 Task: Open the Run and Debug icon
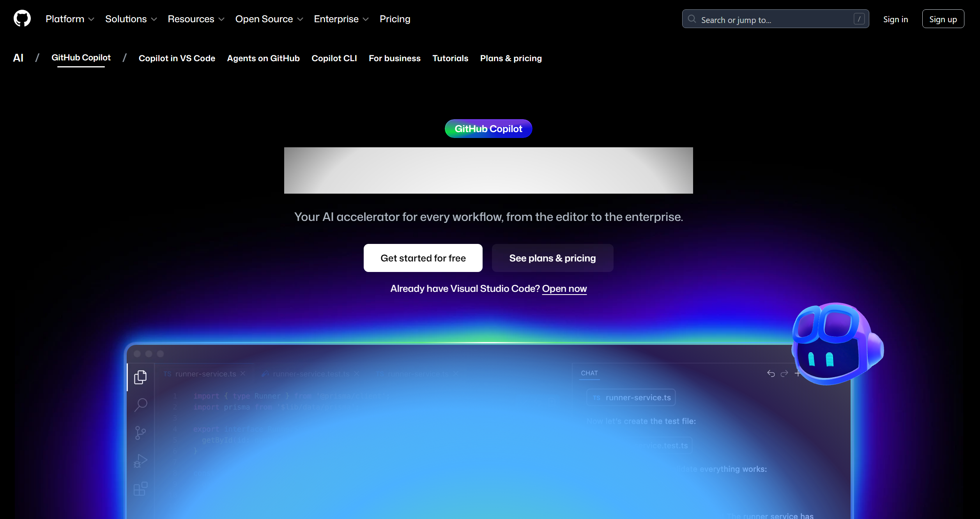pos(140,461)
